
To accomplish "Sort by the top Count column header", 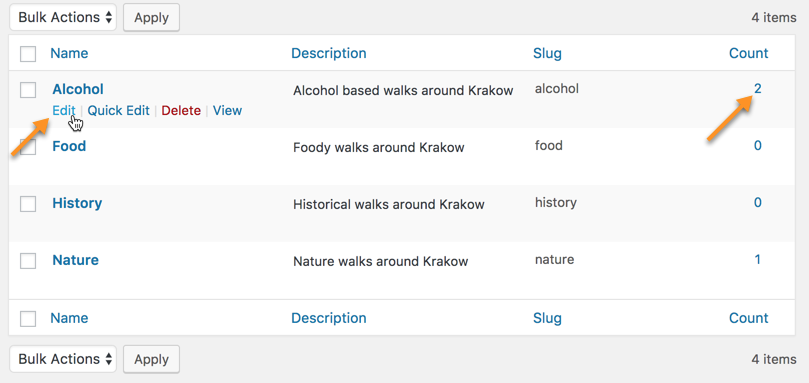I will pos(749,53).
